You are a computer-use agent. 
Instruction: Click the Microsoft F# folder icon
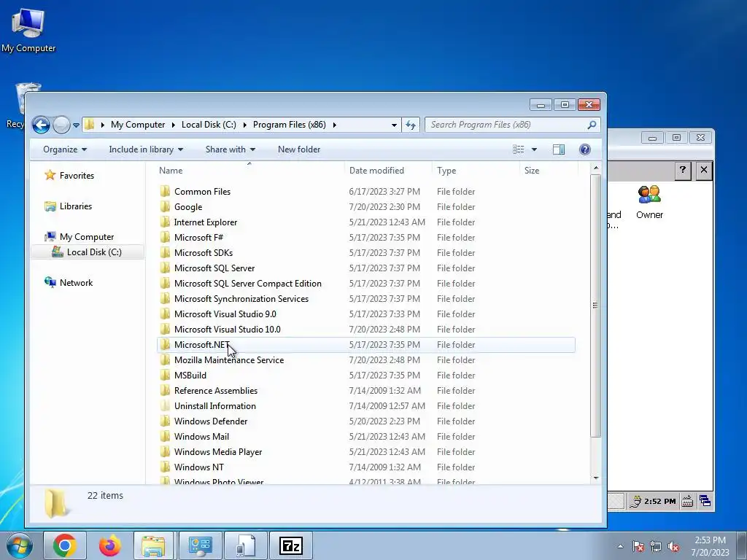pyautogui.click(x=165, y=237)
